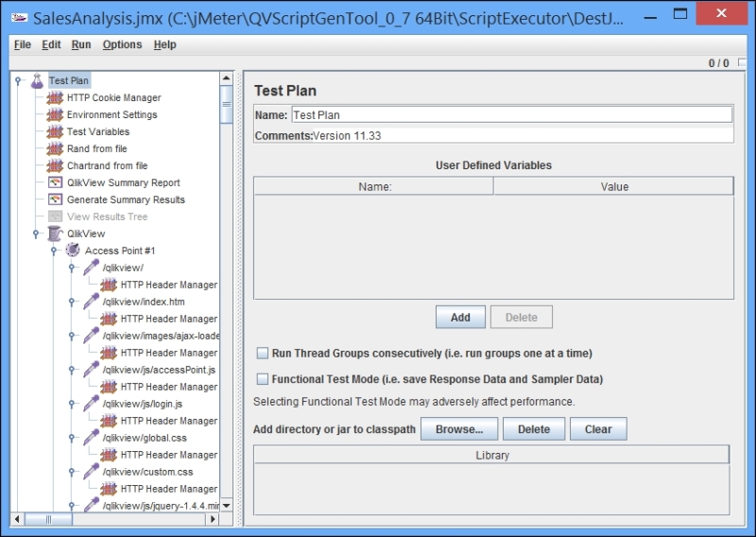The width and height of the screenshot is (756, 537).
Task: Collapse the QlikView thread group node
Action: [36, 234]
